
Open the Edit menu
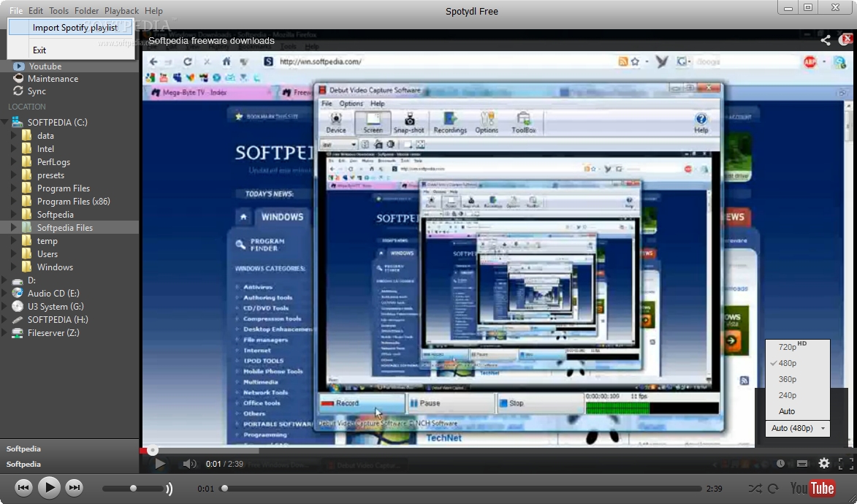click(36, 10)
